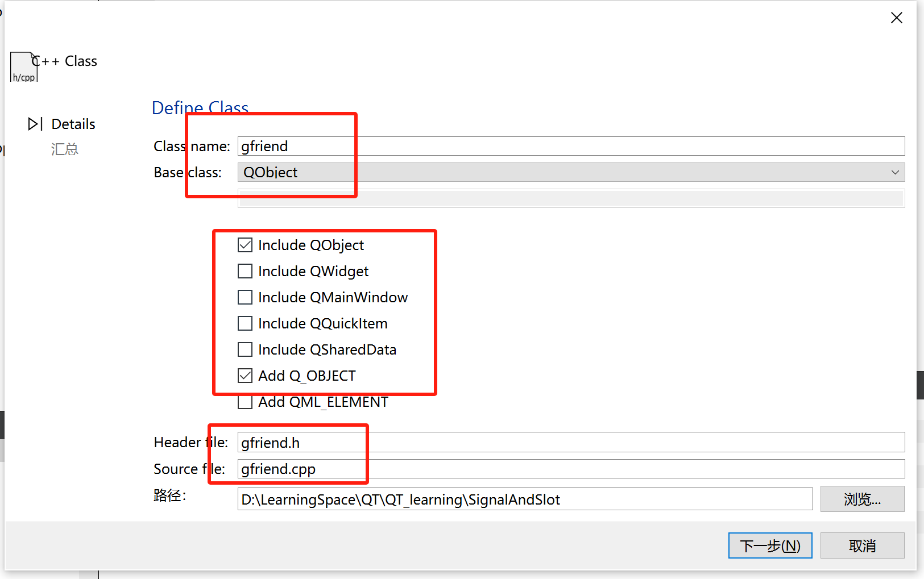Focus the Class name field gfriend

click(x=571, y=146)
